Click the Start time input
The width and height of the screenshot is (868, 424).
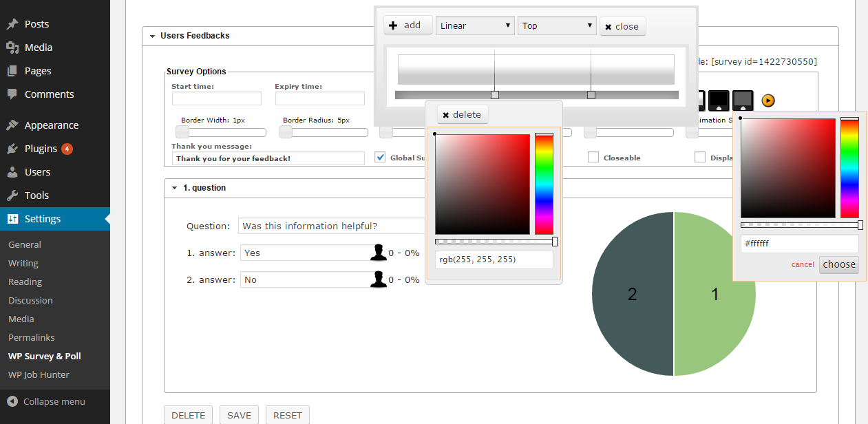pyautogui.click(x=216, y=98)
